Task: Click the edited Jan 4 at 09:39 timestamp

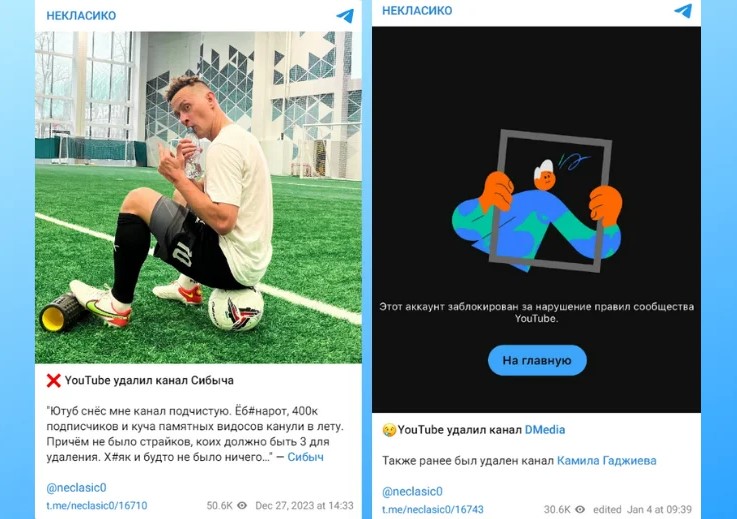Action: click(x=642, y=509)
